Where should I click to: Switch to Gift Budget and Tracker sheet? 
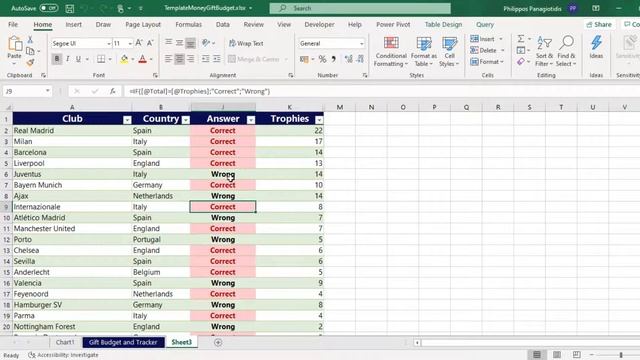pos(123,342)
